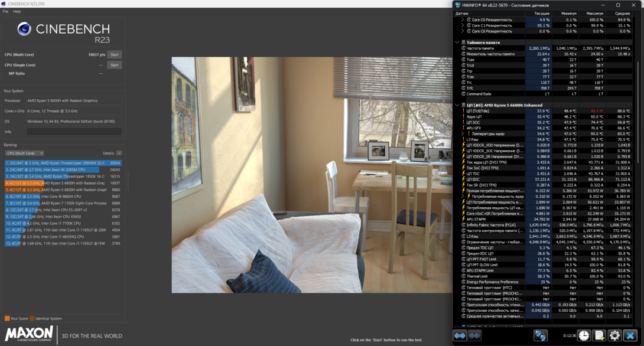
Task: Open HWiNFO sensor settings gear
Action: click(x=614, y=335)
